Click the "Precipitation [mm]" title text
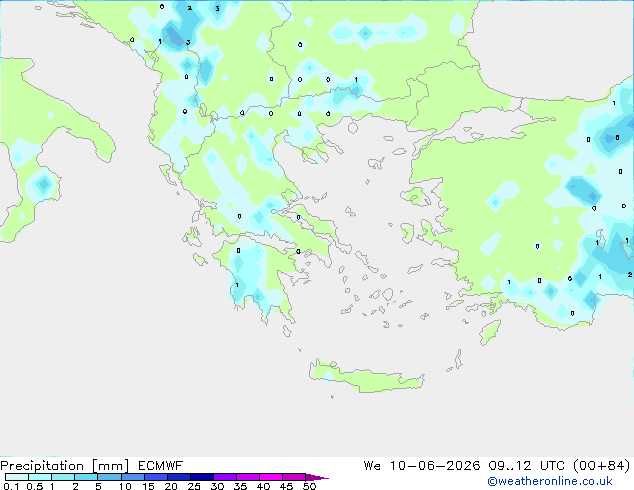This screenshot has width=634, height=490. click(65, 466)
